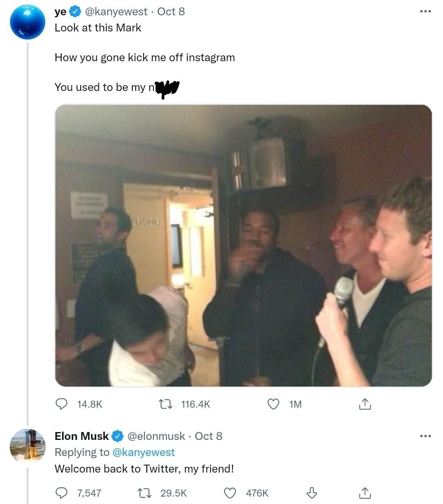Viewport: 443px width, 504px height.
Task: Click the reply icon on ye's tweet
Action: 62,404
